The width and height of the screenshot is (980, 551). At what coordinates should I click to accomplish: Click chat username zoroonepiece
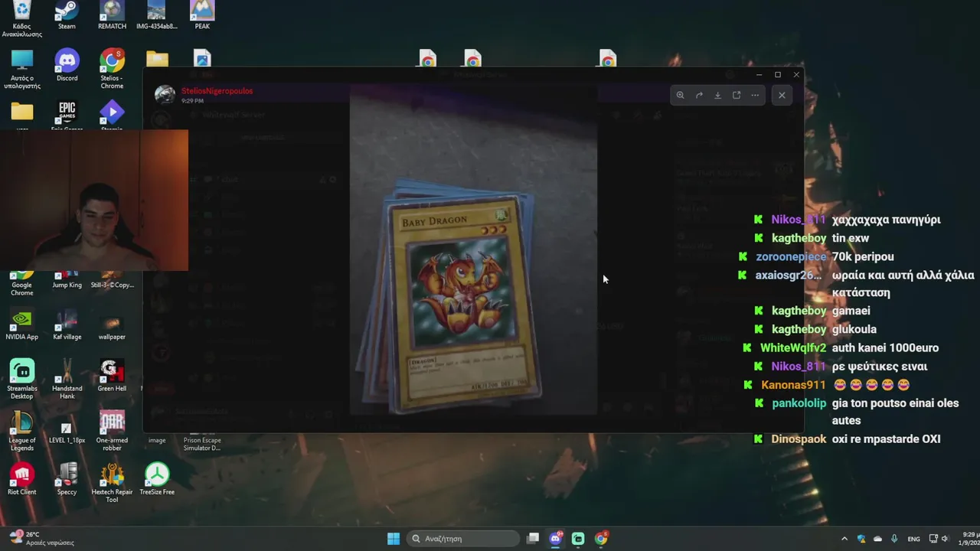coord(791,256)
